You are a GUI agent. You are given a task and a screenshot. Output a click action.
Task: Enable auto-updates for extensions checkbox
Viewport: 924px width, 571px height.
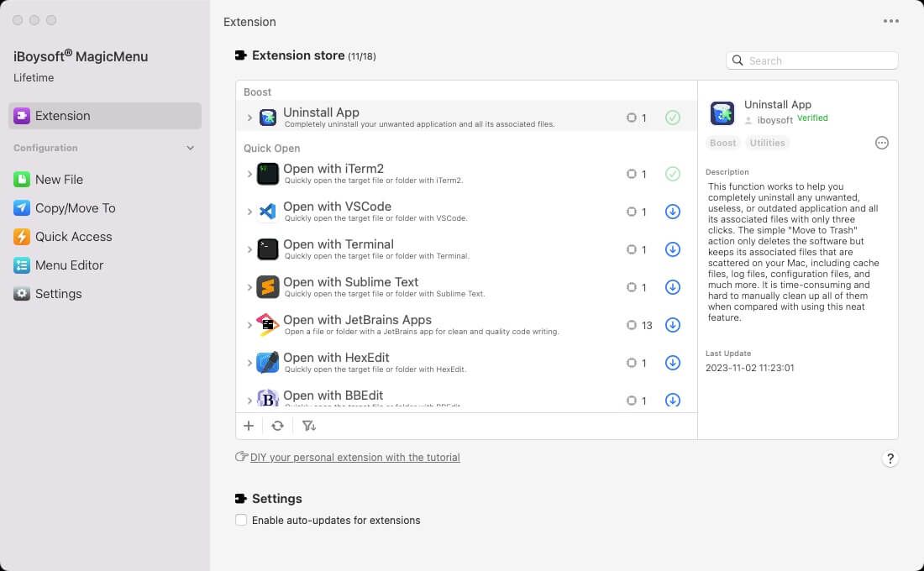pos(242,521)
